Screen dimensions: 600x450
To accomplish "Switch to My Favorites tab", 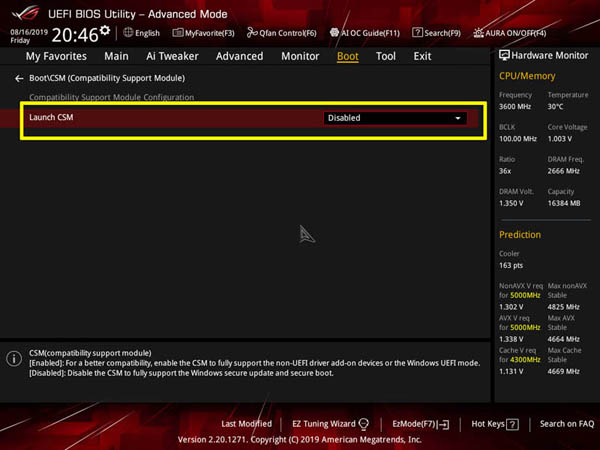I will (x=56, y=56).
